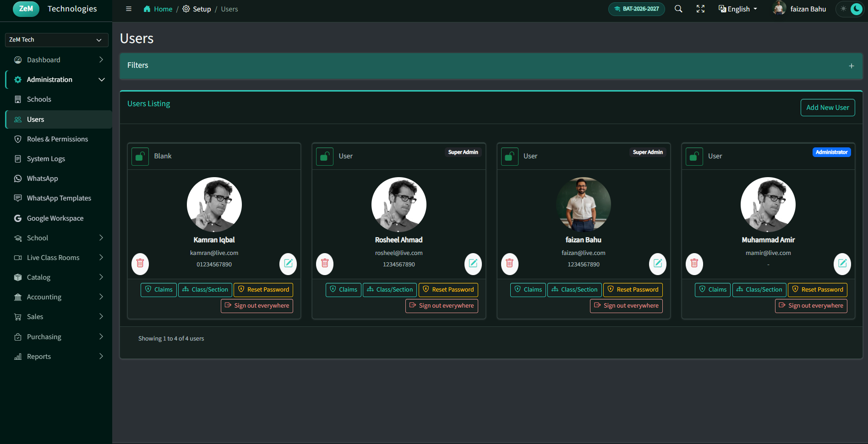
Task: Open the English language dropdown
Action: [x=738, y=9]
